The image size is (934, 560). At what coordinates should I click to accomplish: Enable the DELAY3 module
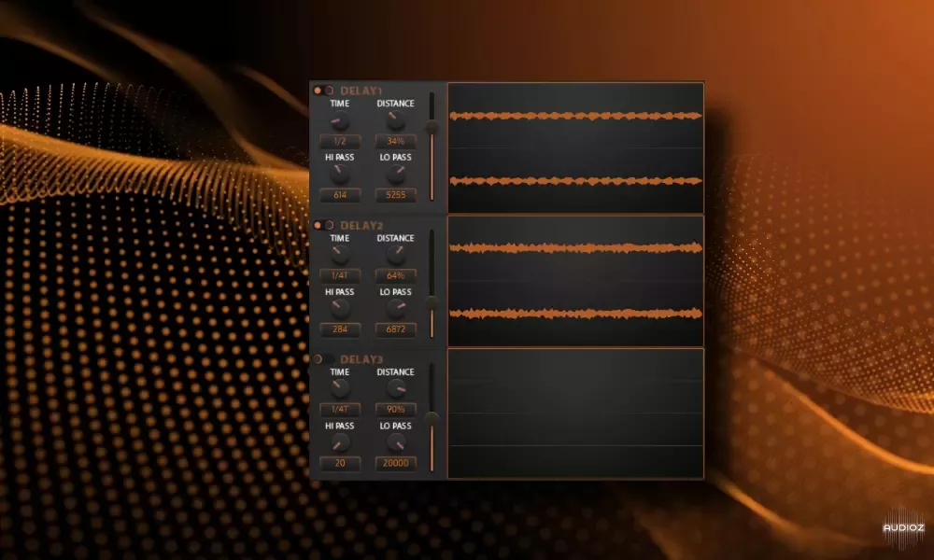pos(321,358)
